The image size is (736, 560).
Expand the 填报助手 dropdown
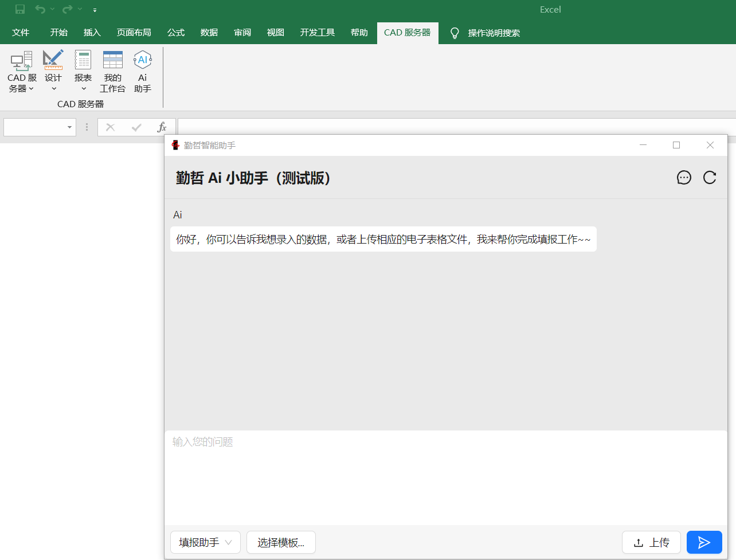(205, 542)
